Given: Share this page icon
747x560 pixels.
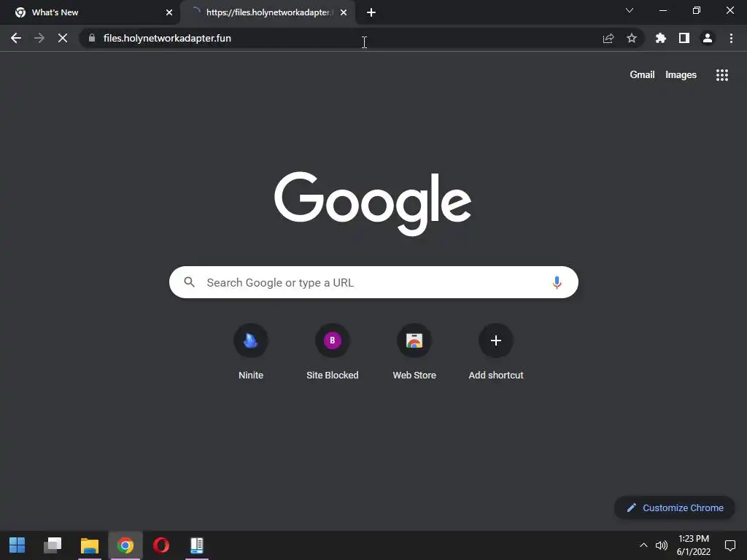Looking at the screenshot, I should (x=608, y=38).
